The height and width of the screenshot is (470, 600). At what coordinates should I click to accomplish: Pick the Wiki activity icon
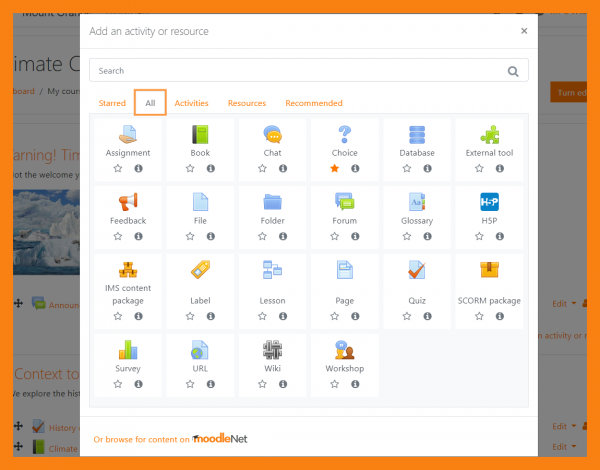coord(272,350)
